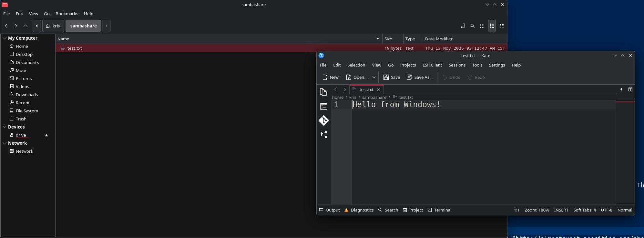The width and height of the screenshot is (644, 238).
Task: Eject the drive device
Action: click(46, 136)
